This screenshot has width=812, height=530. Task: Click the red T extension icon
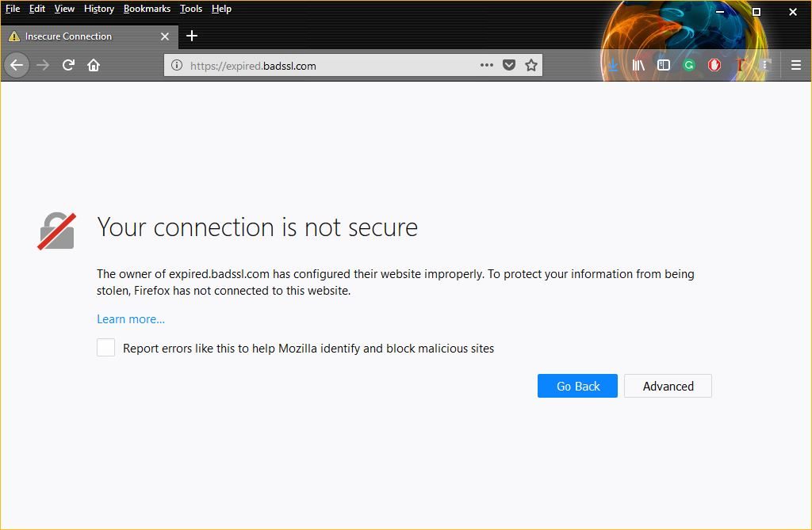(740, 65)
